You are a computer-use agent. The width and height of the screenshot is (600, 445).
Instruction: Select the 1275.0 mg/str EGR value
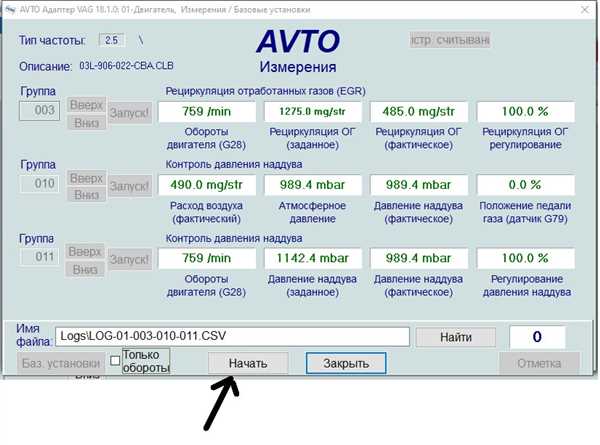[313, 112]
